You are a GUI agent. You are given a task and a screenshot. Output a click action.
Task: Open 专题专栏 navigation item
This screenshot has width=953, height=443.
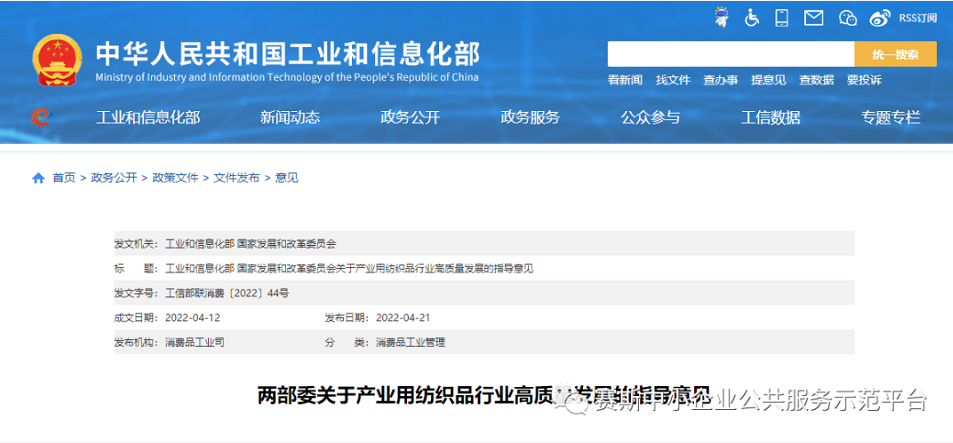pyautogui.click(x=890, y=117)
